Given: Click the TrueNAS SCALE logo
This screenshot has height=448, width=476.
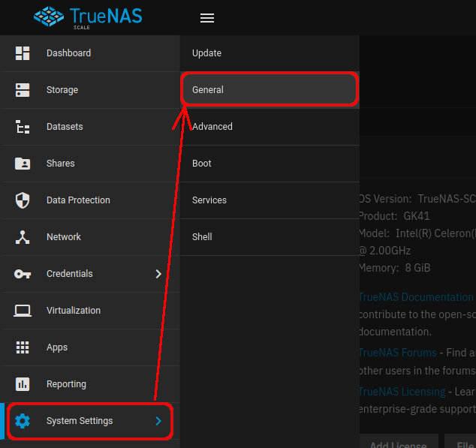Looking at the screenshot, I should point(88,17).
